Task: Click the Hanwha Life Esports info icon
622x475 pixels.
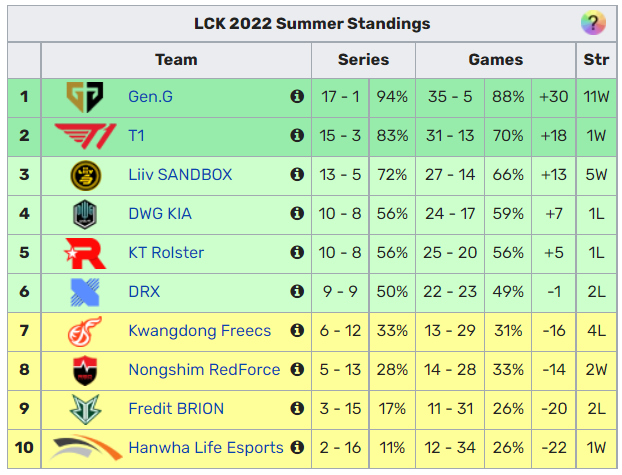Action: click(x=297, y=447)
